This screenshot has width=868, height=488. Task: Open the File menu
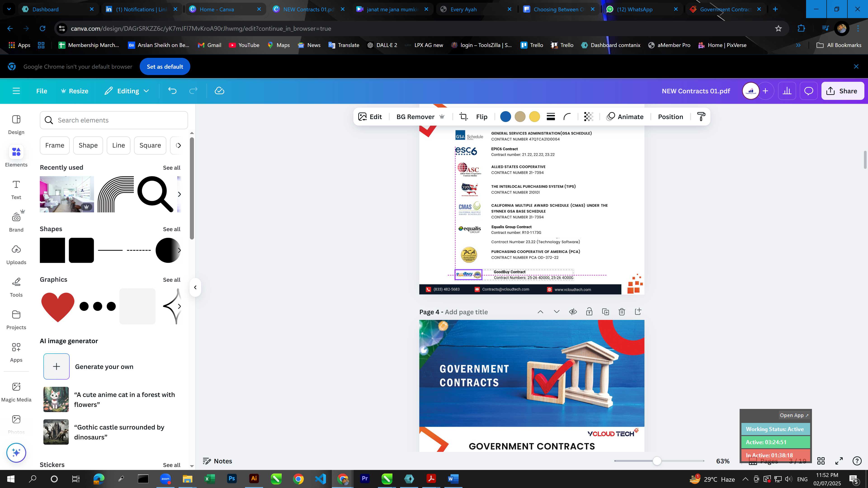(42, 91)
